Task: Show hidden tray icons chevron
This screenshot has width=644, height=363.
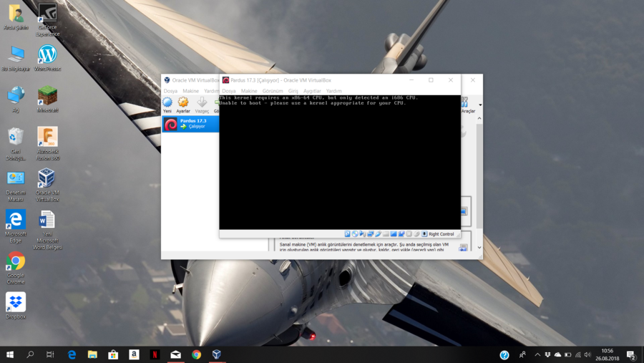Action: pyautogui.click(x=537, y=355)
